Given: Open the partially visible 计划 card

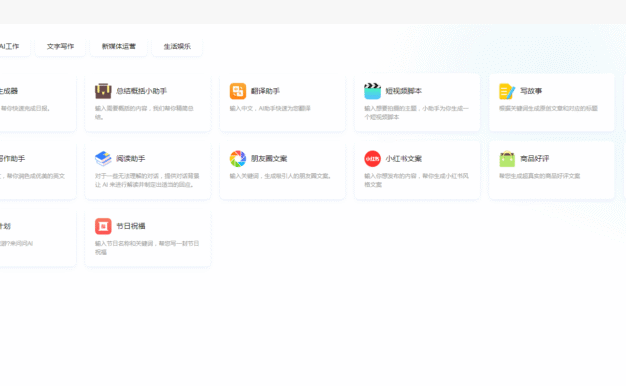Looking at the screenshot, I should pos(38,237).
